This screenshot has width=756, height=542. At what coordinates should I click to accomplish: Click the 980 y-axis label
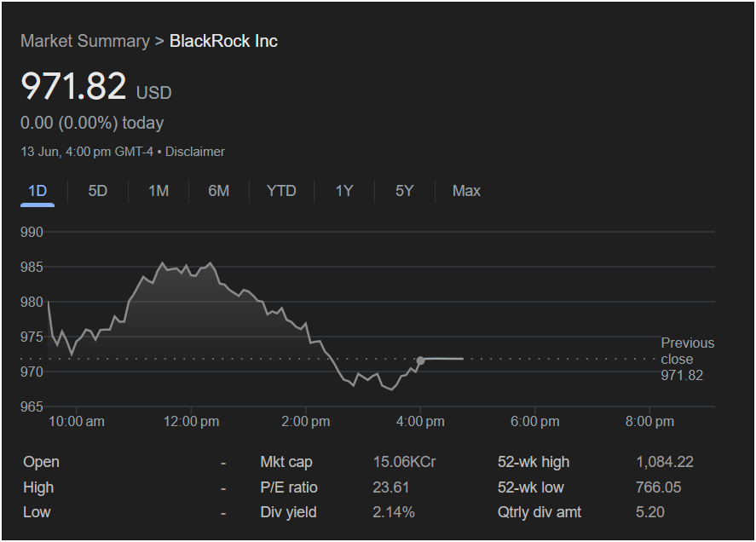32,302
